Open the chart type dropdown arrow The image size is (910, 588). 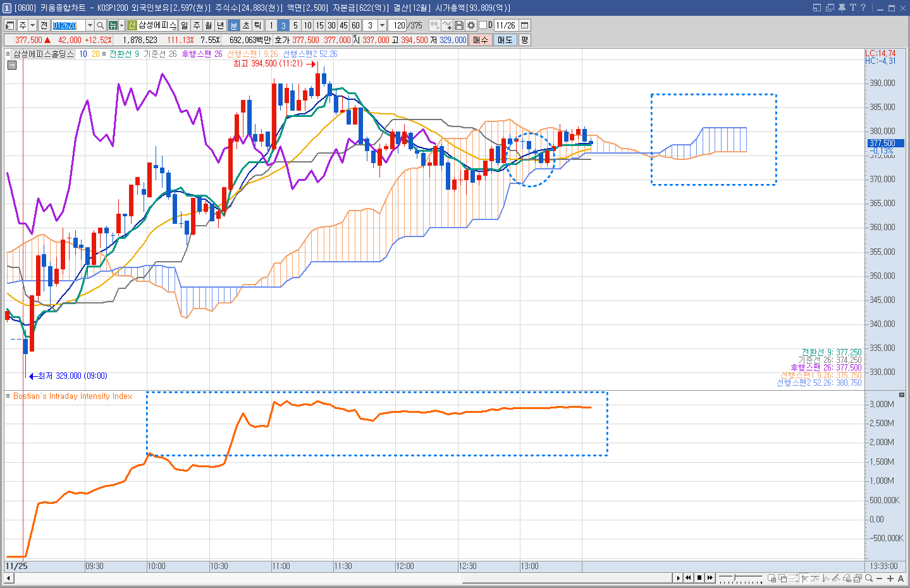point(121,25)
